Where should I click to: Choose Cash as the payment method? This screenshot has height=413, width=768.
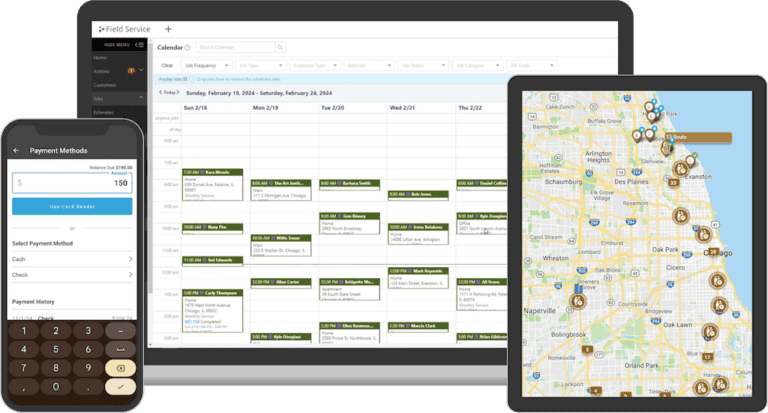[x=71, y=258]
